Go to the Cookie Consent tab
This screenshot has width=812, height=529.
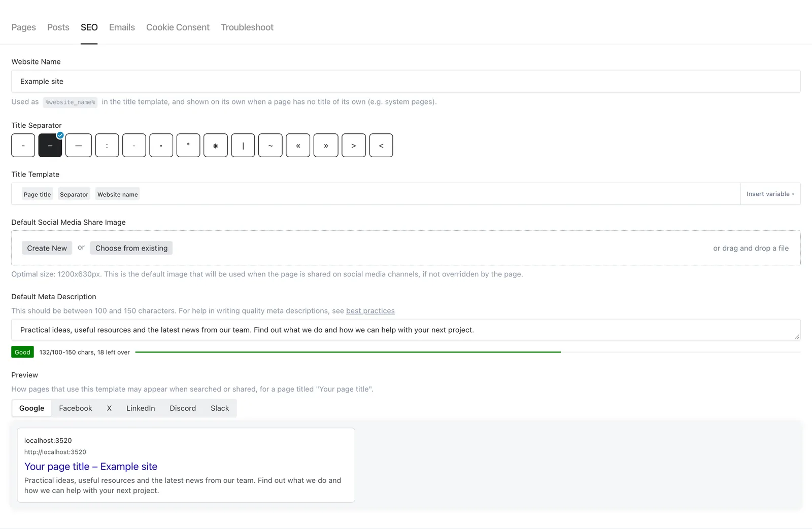pyautogui.click(x=178, y=27)
